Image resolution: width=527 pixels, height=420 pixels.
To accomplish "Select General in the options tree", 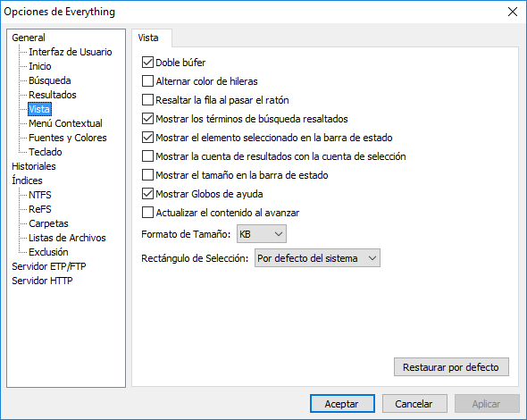I will 29,38.
